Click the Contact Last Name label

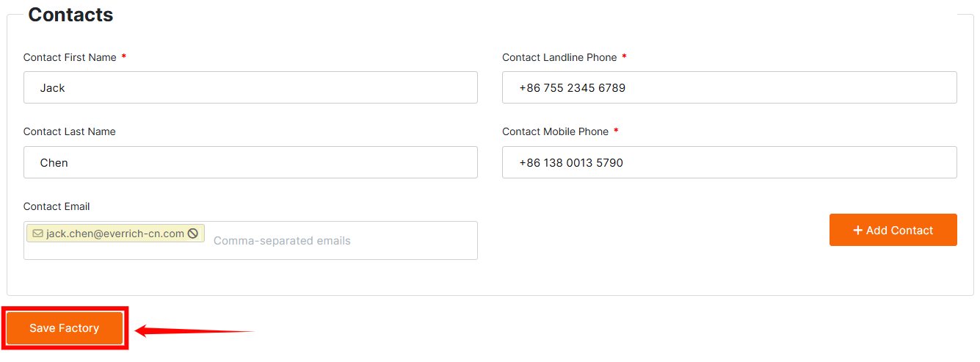[x=69, y=132]
